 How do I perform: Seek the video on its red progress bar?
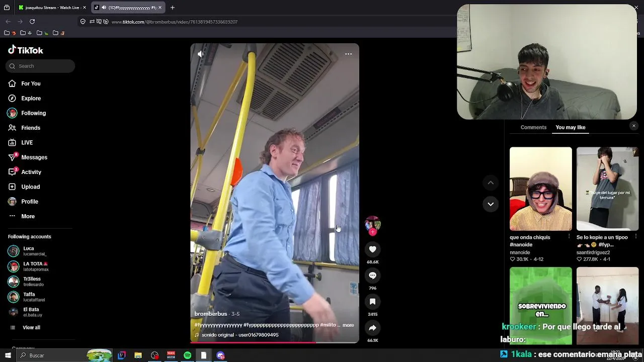tap(275, 342)
